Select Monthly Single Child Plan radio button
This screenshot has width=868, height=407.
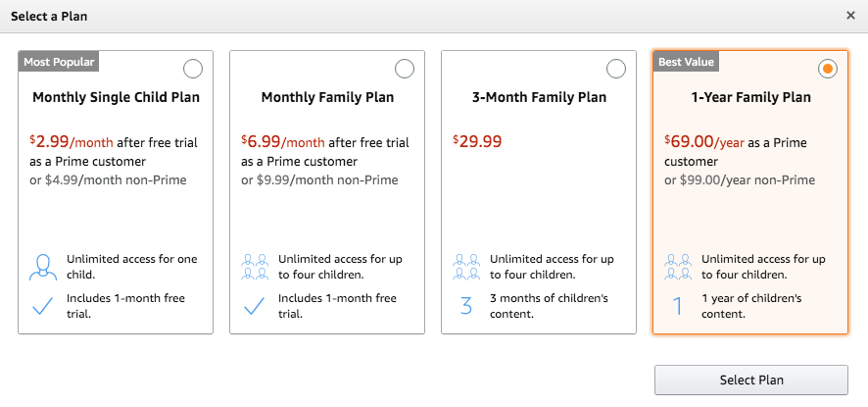(x=193, y=69)
